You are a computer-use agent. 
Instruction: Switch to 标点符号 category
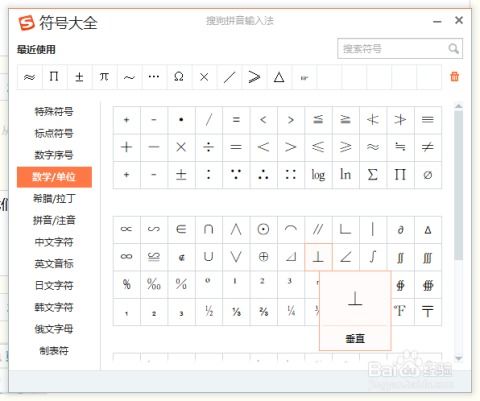click(x=54, y=133)
